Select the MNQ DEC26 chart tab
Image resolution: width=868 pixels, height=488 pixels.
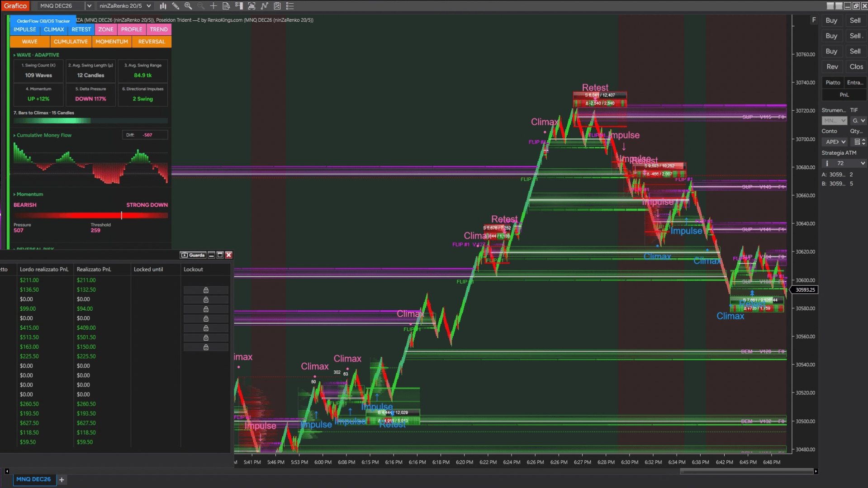click(34, 479)
